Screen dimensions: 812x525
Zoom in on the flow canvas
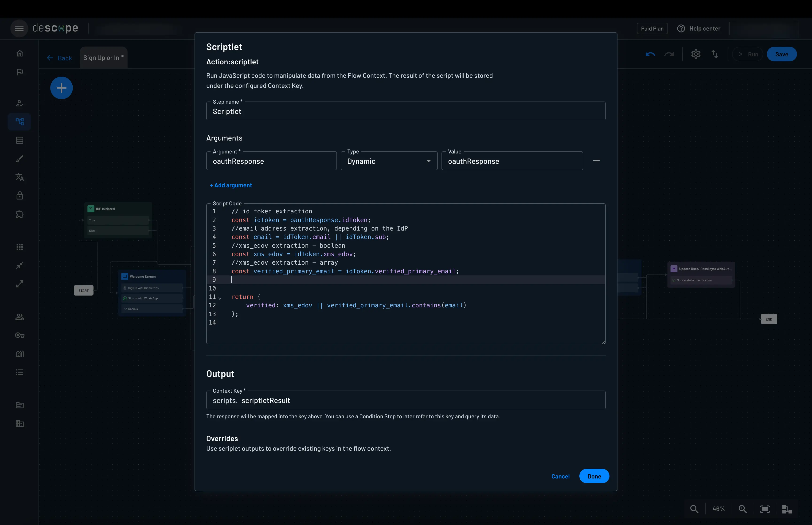click(x=742, y=509)
